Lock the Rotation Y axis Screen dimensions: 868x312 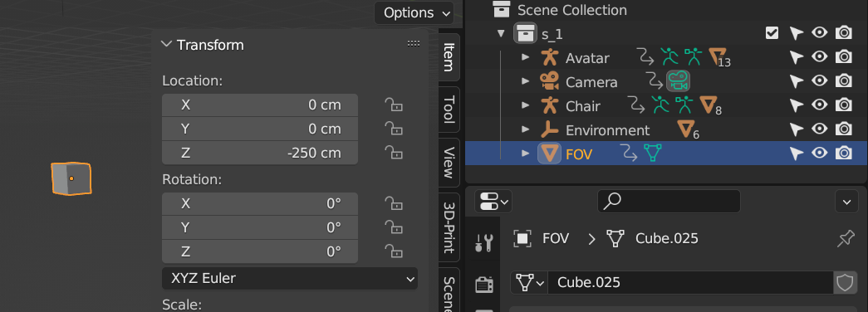[x=393, y=227]
